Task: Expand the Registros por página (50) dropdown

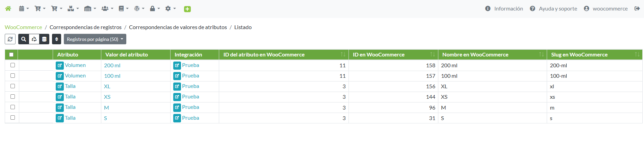Action: tap(95, 39)
